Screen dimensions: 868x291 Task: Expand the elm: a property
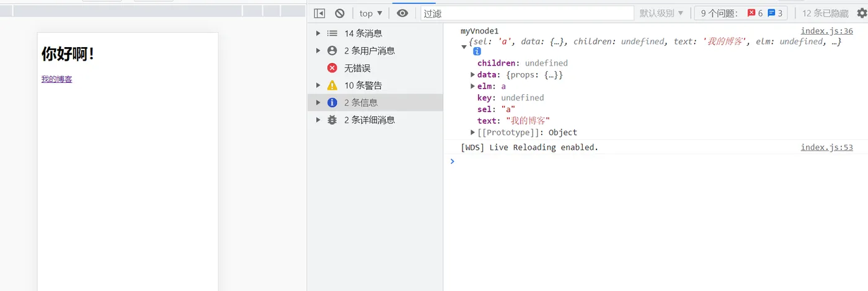click(473, 86)
